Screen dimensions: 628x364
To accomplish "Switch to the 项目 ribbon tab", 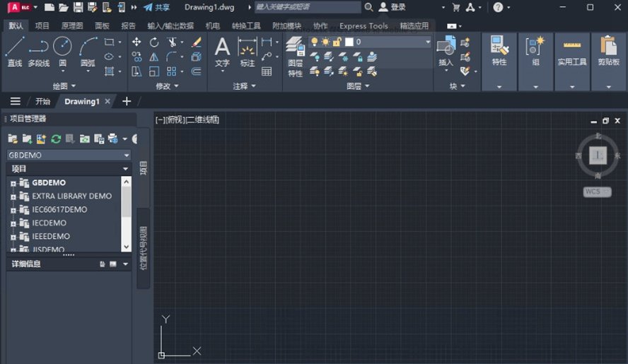I will tap(42, 26).
